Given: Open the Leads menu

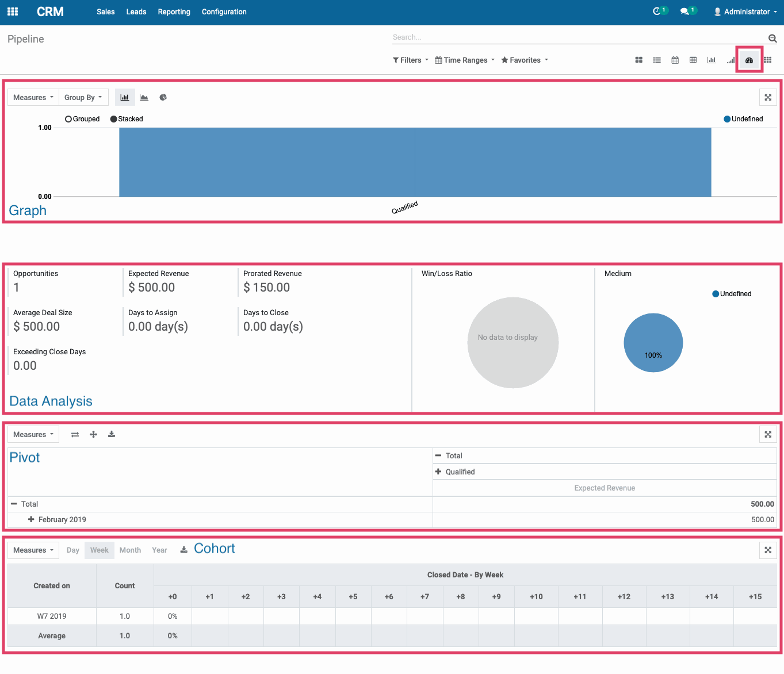Looking at the screenshot, I should pos(136,12).
